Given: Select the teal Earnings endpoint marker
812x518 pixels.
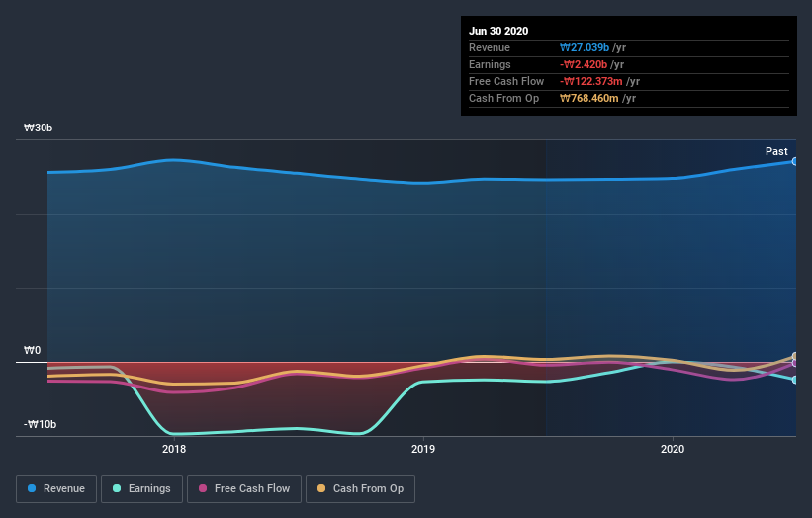Looking at the screenshot, I should coord(795,380).
